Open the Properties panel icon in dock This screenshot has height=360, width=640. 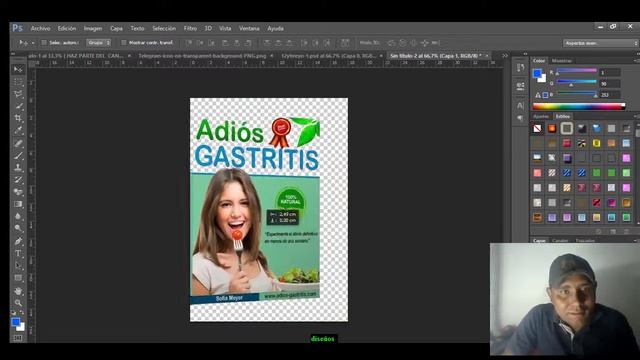coord(520,86)
